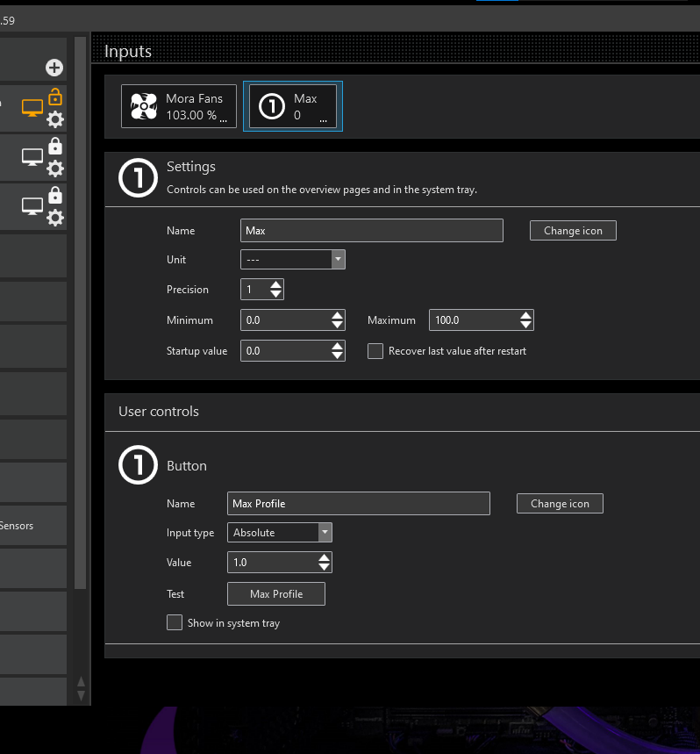The width and height of the screenshot is (700, 754).
Task: Toggle the orange unlocked padlock
Action: (x=55, y=97)
